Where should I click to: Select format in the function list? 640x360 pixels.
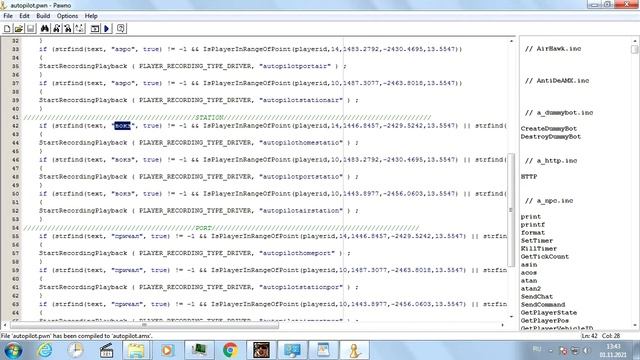click(533, 233)
